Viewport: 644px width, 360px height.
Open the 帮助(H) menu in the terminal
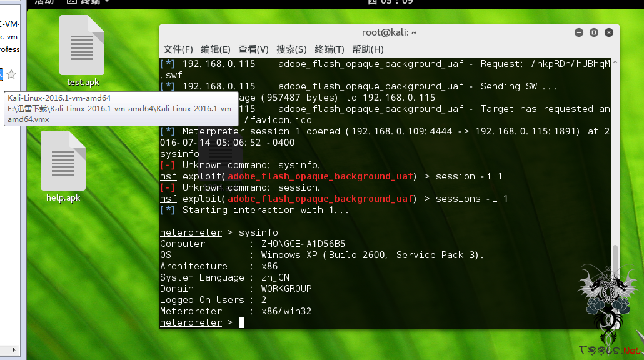(368, 49)
